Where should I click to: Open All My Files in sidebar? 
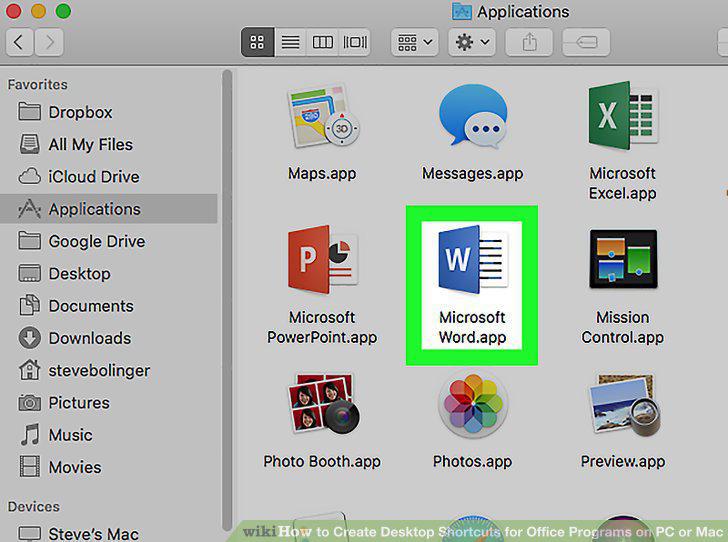point(109,144)
